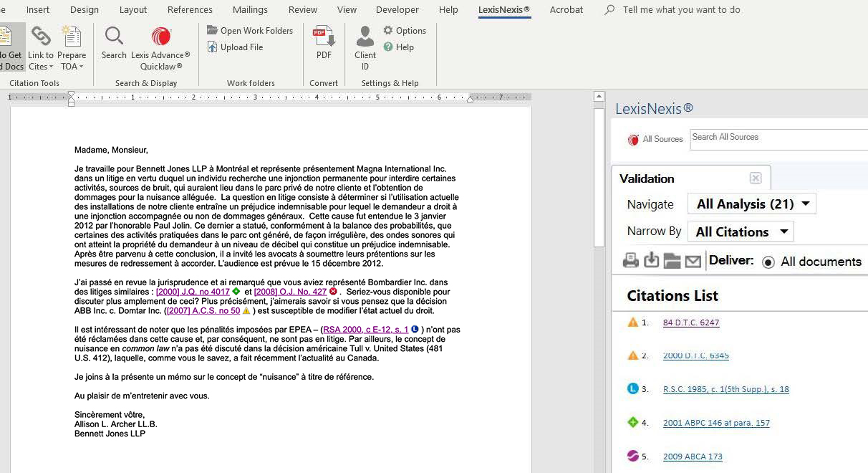Viewport: 868px width, 473px height.
Task: Click the LexisNexis ribbon tab
Action: click(x=504, y=10)
